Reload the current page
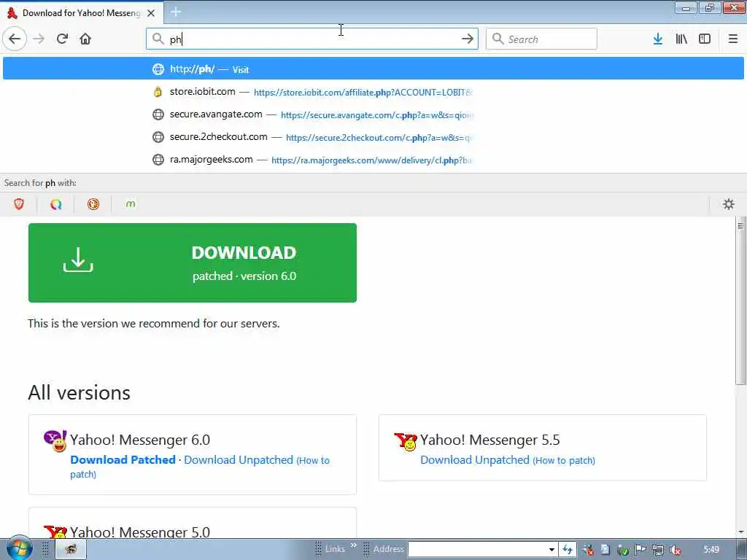 (x=62, y=39)
